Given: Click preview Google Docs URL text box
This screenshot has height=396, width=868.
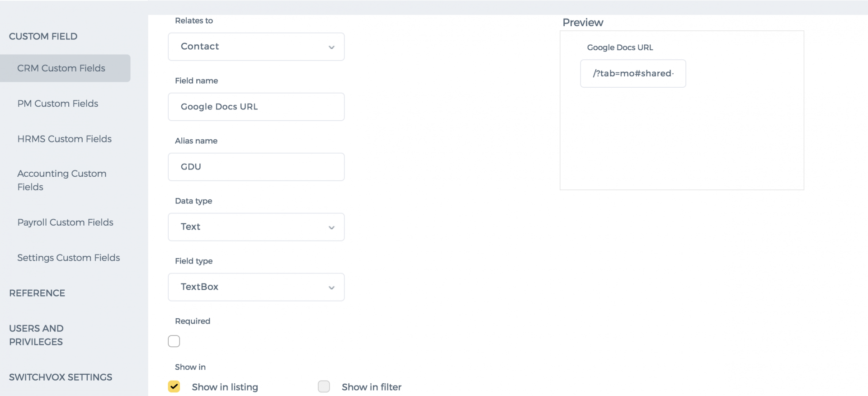Looking at the screenshot, I should point(633,74).
